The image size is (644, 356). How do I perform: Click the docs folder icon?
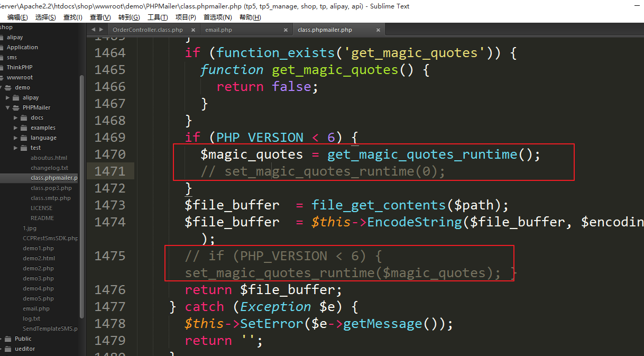(x=24, y=117)
